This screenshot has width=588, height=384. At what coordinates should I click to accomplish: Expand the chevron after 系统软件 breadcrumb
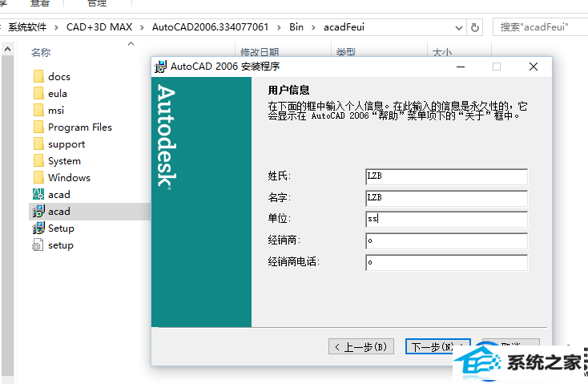(56, 27)
